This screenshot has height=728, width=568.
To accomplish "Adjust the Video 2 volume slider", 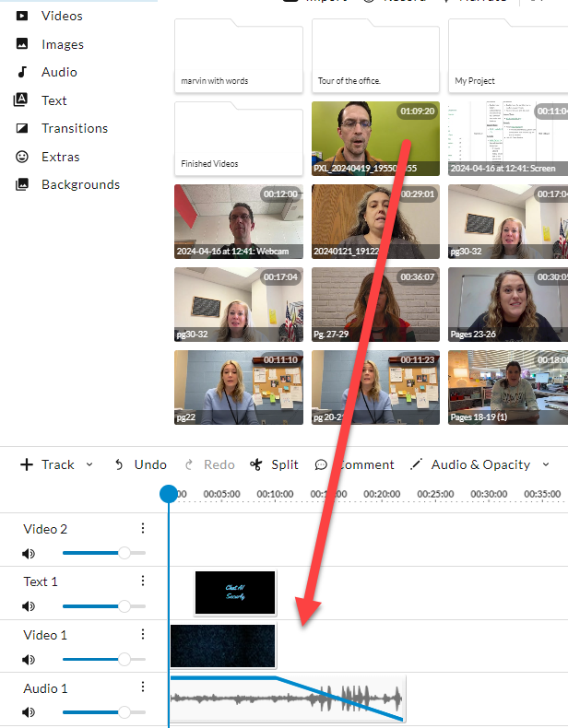I will [x=104, y=553].
